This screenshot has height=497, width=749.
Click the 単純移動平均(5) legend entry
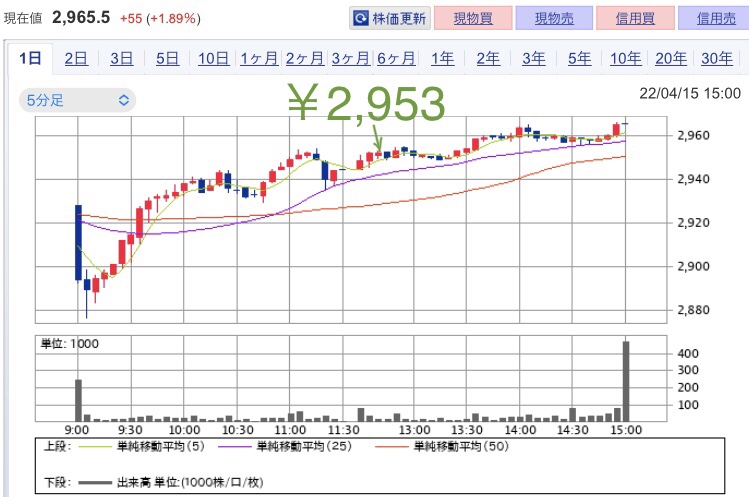coord(141,446)
